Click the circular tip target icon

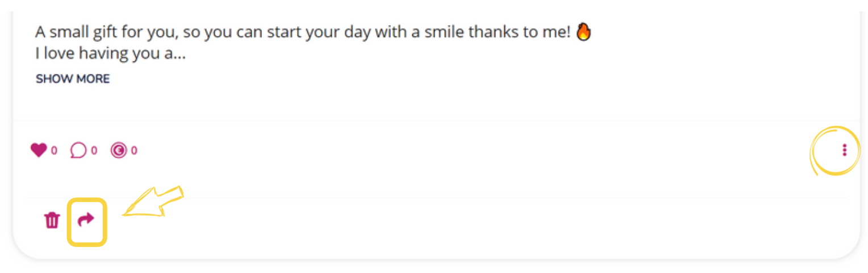[118, 151]
